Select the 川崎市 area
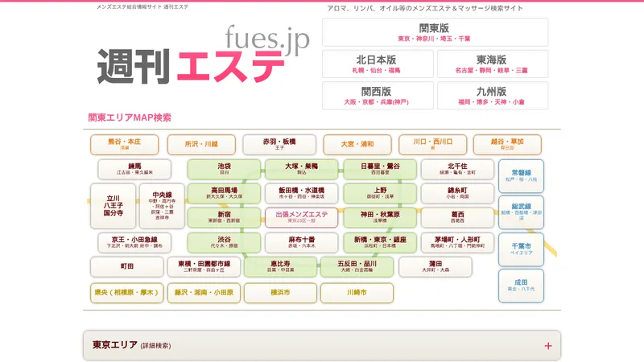Viewport: 644px width, 362px height. 357,293
